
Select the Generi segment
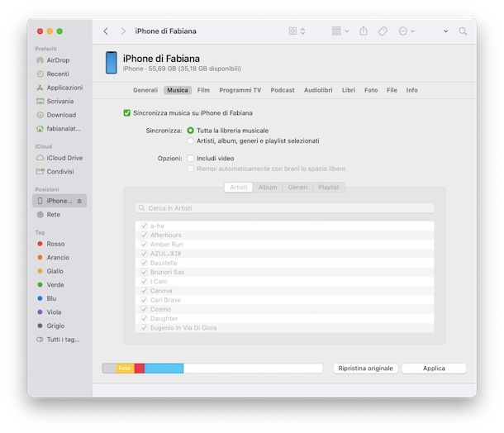[x=297, y=187]
